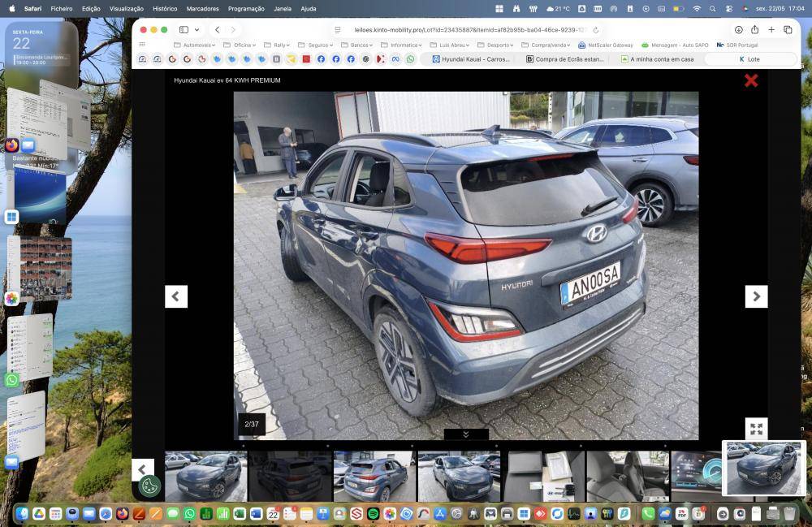Click the cookie settings icon
The width and height of the screenshot is (812, 527).
click(149, 486)
